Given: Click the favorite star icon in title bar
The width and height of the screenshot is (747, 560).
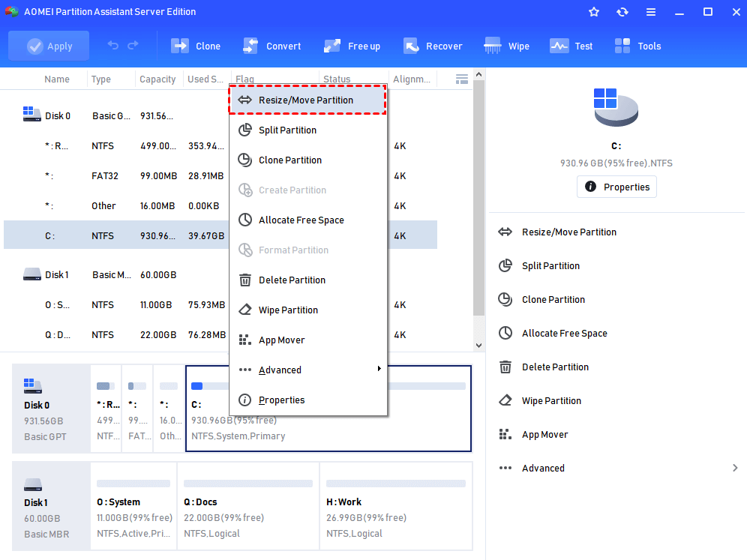Looking at the screenshot, I should pos(594,12).
